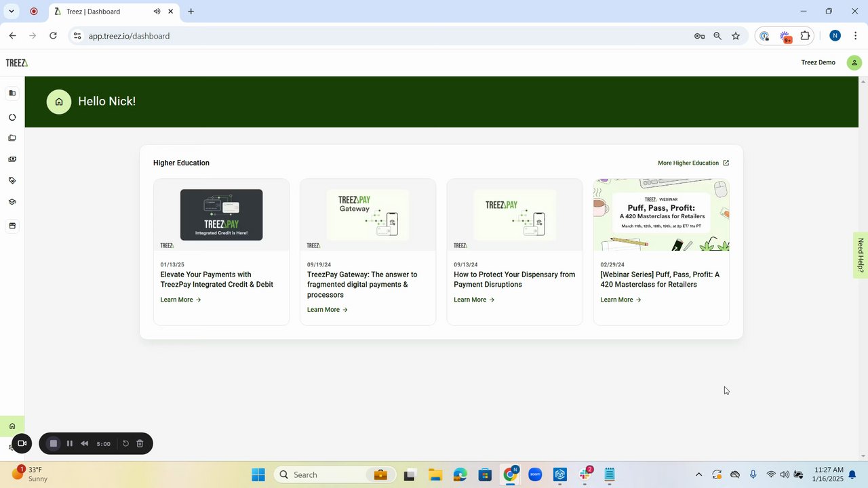Click the TreezPay Integrated Credit thumbnail
This screenshot has width=868, height=488.
[221, 215]
